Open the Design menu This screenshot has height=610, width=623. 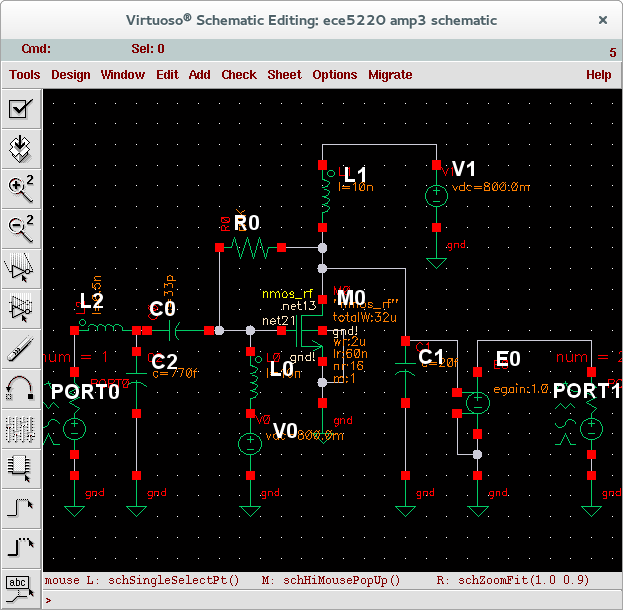[71, 75]
